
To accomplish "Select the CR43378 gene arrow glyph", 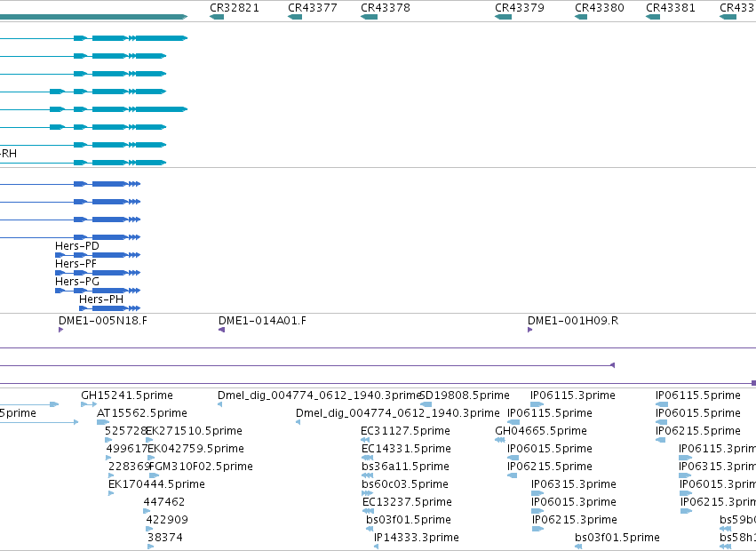I will point(369,17).
